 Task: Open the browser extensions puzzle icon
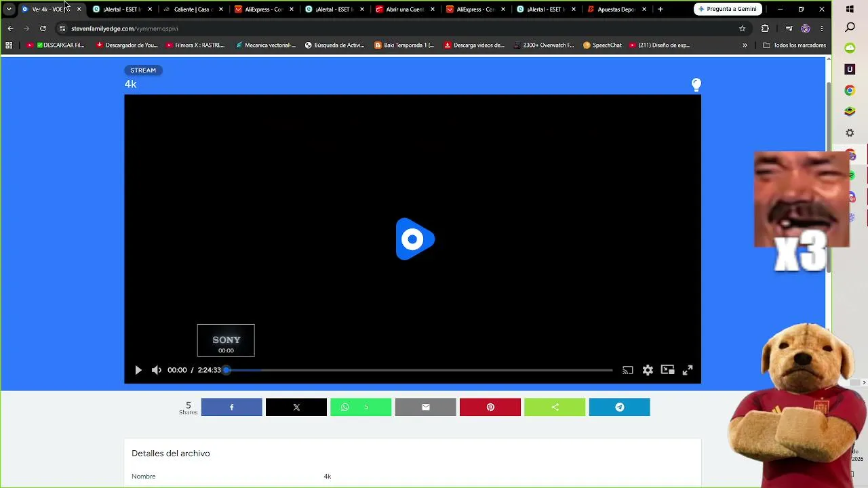tap(766, 28)
